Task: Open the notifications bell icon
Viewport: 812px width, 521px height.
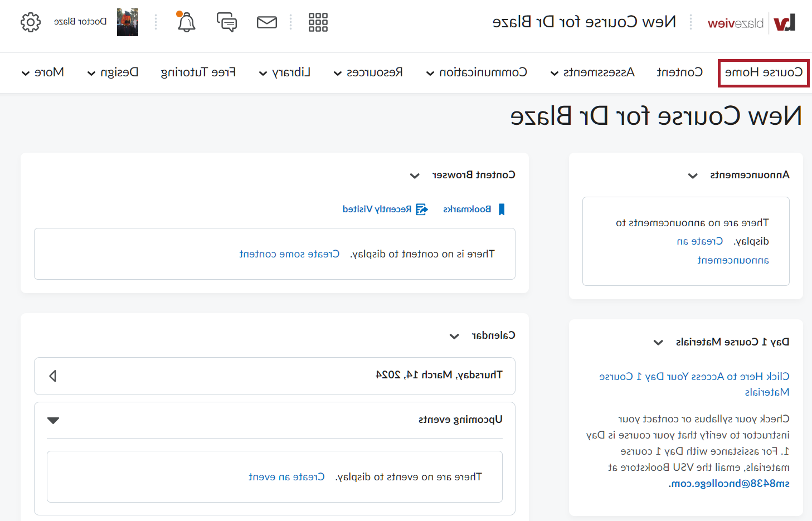Action: click(x=186, y=22)
